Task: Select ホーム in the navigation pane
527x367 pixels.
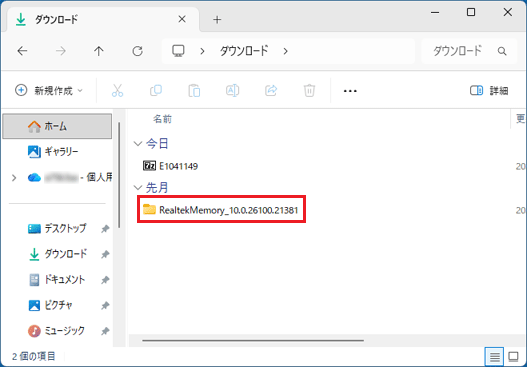Action: 57,126
